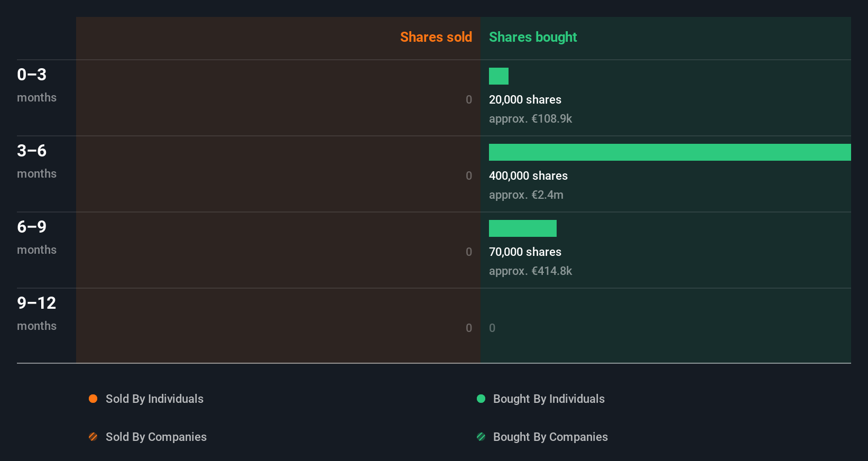Click shares sold zero in 6–9 months row
Image resolution: width=868 pixels, height=461 pixels.
click(469, 252)
